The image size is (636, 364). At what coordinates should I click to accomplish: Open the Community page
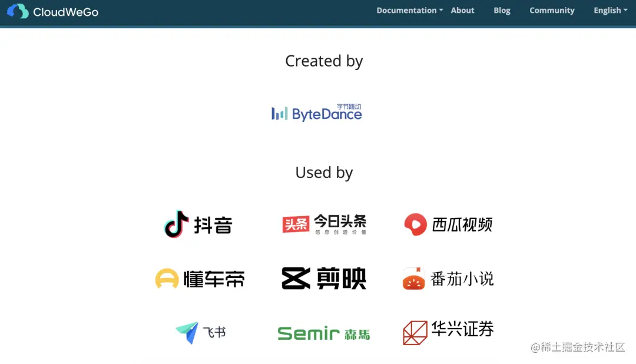(x=552, y=11)
